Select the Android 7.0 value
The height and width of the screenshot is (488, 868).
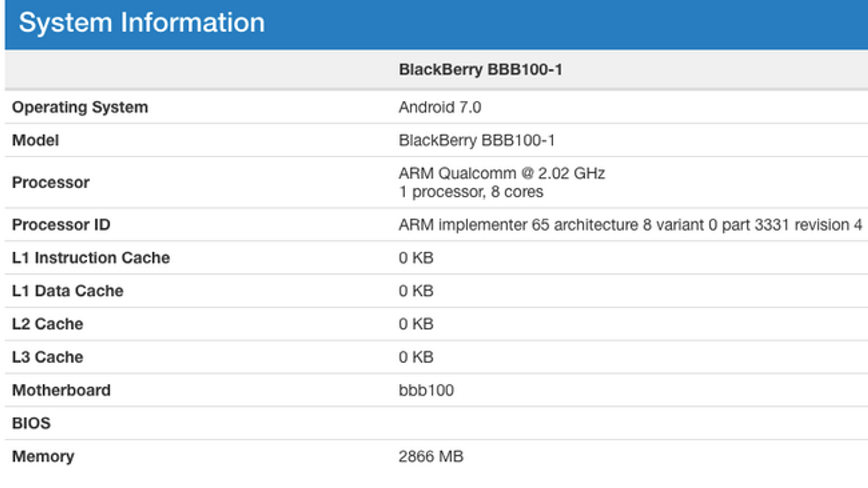point(439,107)
